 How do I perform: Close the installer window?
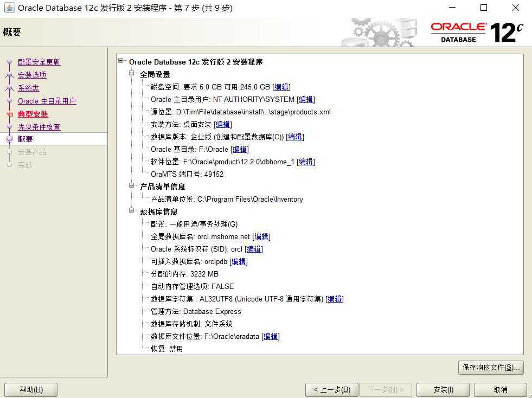(515, 8)
